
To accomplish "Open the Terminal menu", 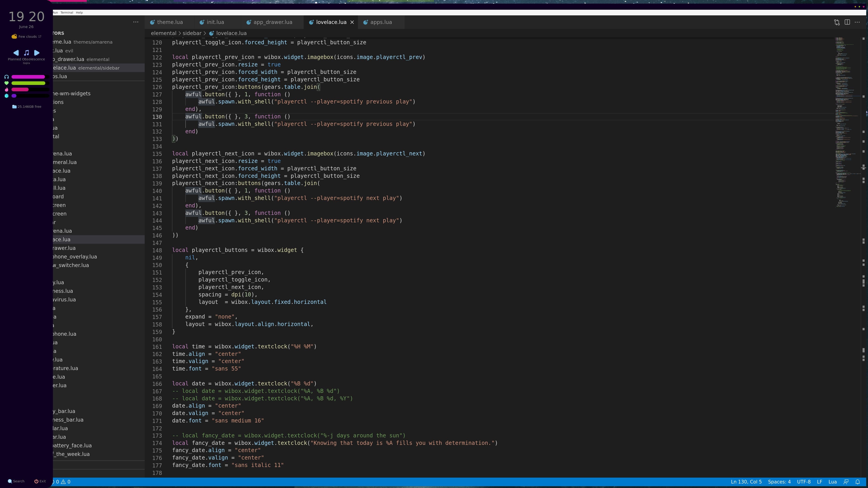I will point(67,12).
